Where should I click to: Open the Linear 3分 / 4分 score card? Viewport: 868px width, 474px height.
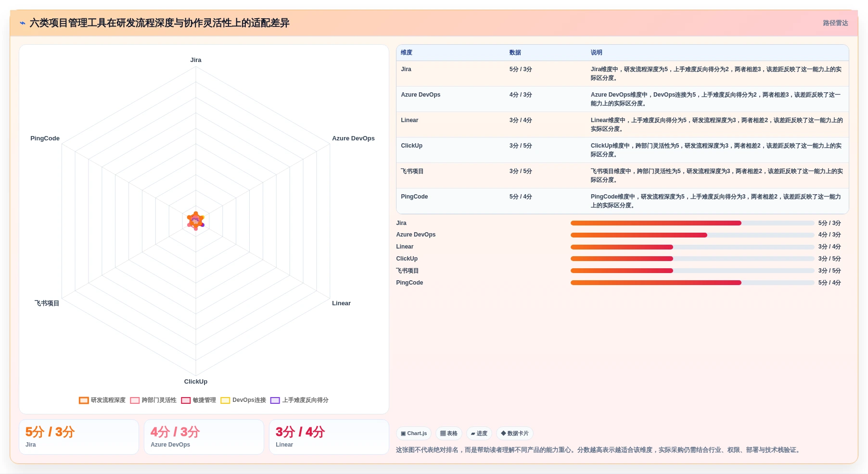coord(329,437)
